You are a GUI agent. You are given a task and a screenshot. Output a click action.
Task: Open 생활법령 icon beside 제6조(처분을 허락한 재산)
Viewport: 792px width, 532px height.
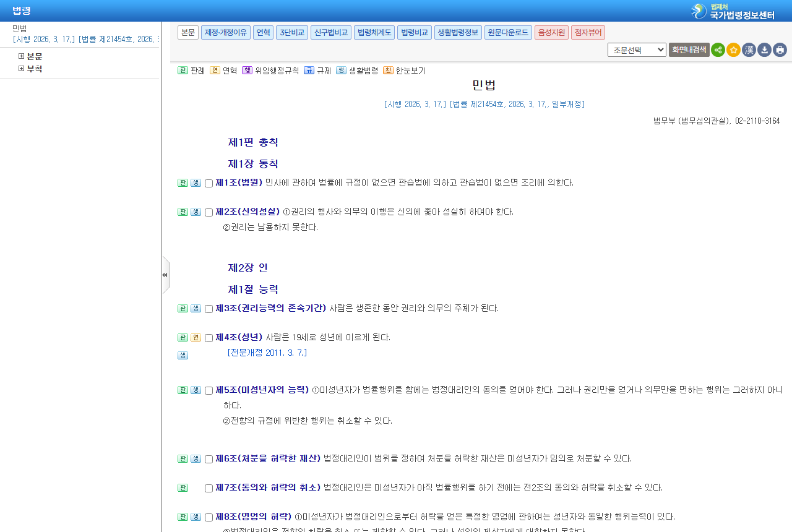tap(196, 459)
